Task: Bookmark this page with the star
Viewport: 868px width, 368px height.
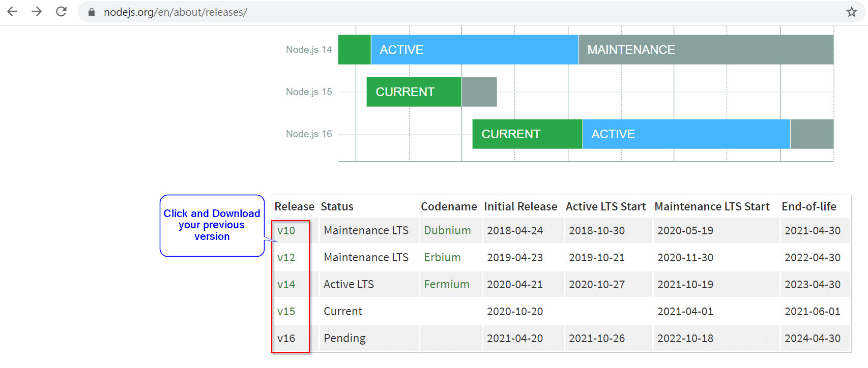Action: pyautogui.click(x=852, y=12)
